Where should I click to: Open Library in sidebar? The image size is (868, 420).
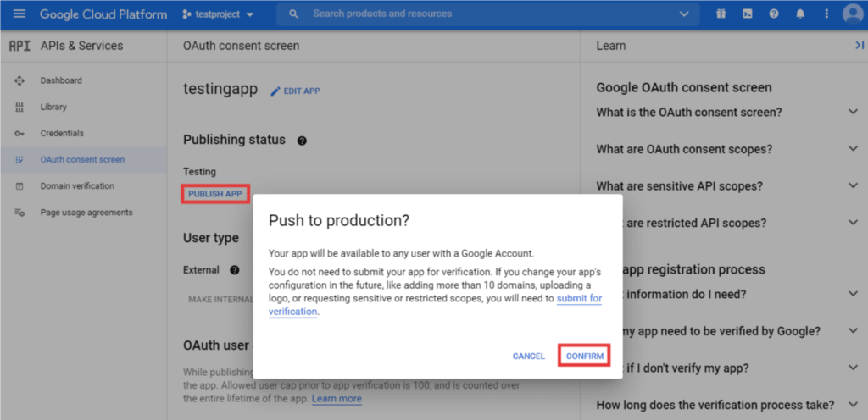(53, 108)
